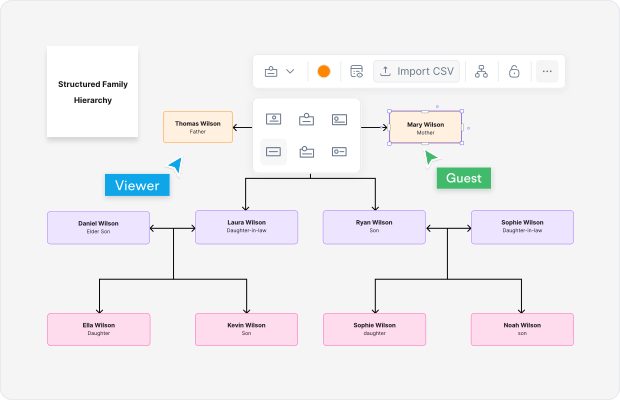Screen dimensions: 620x400
Task: Choose the bottom-middle card style
Action: coord(306,152)
